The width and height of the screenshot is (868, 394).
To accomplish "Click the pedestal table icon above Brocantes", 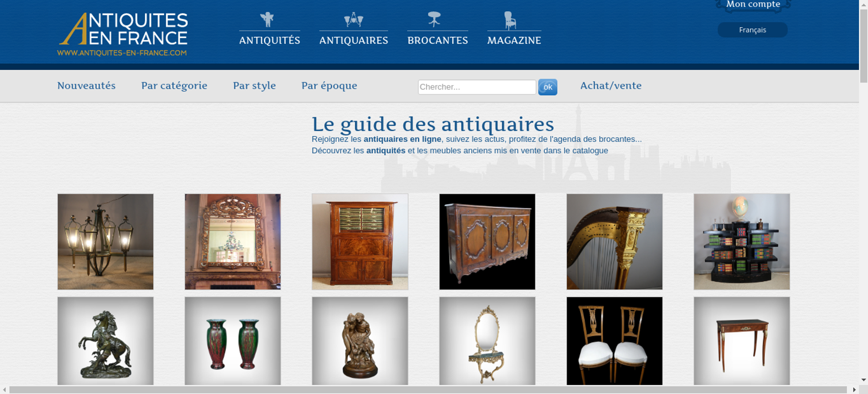I will tap(434, 20).
